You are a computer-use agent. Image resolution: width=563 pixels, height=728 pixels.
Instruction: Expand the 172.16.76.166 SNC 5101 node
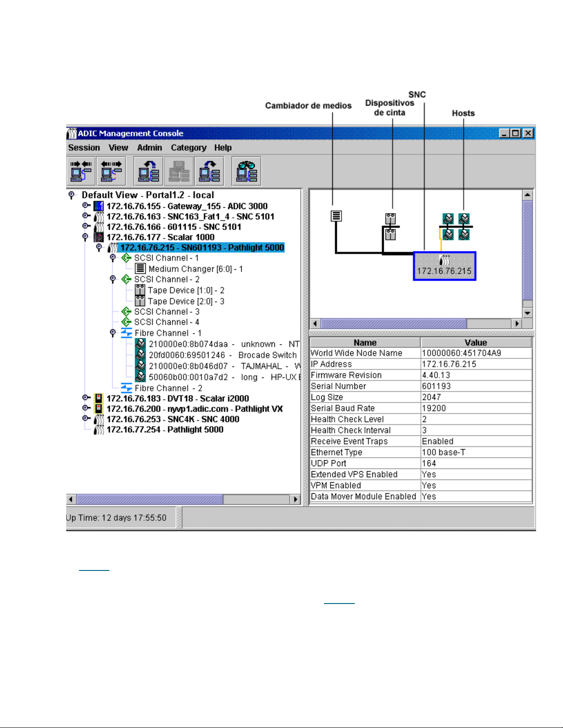[x=86, y=226]
